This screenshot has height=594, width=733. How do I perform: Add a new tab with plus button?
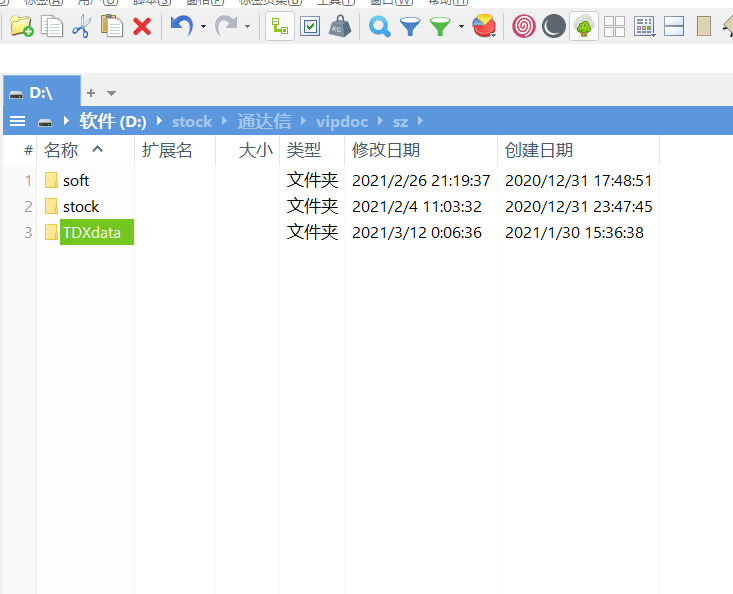click(91, 93)
